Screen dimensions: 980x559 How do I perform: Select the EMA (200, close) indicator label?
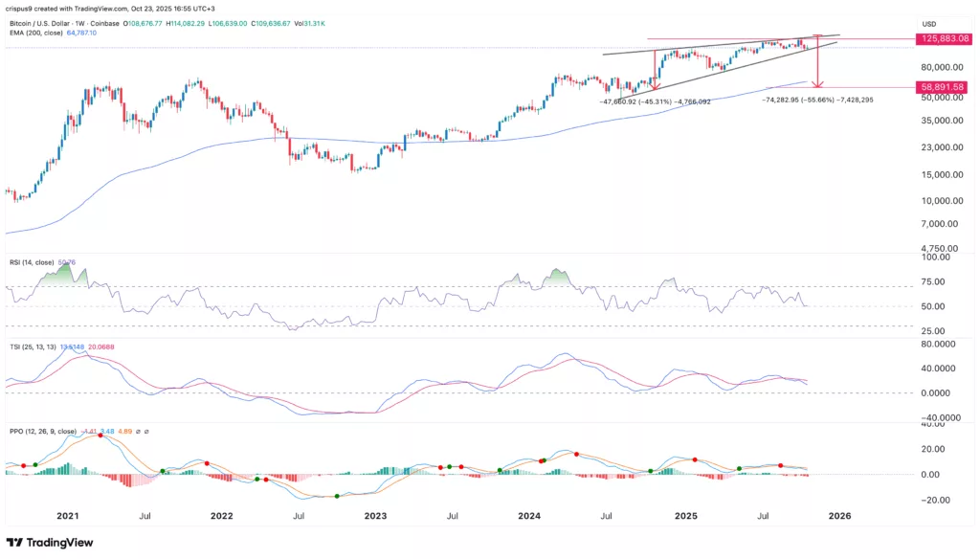(34, 32)
